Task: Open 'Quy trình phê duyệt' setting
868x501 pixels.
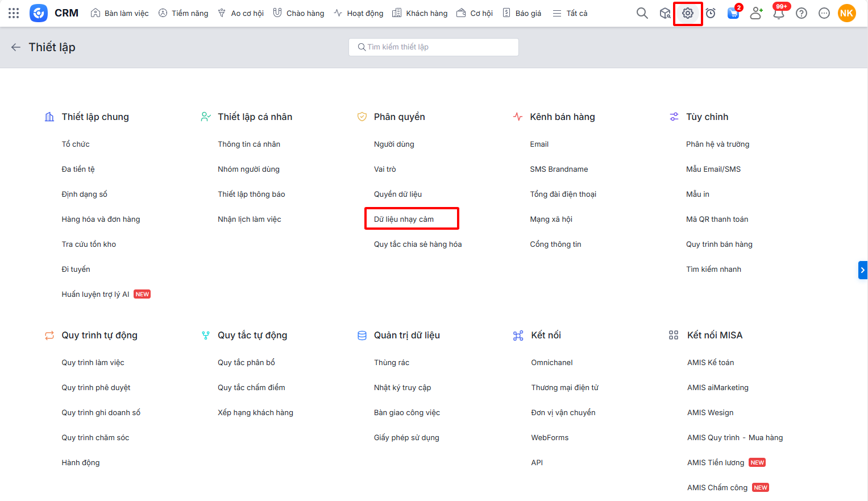Action: click(x=96, y=387)
